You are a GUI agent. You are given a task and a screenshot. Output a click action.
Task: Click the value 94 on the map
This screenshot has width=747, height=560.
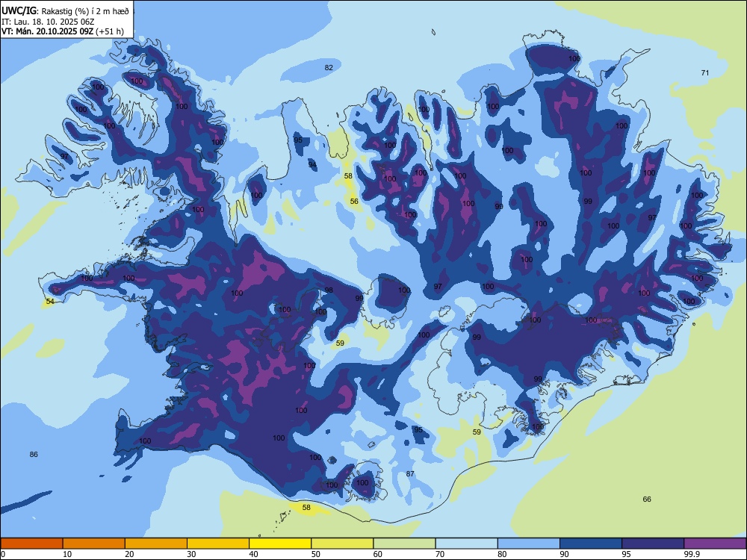(312, 165)
